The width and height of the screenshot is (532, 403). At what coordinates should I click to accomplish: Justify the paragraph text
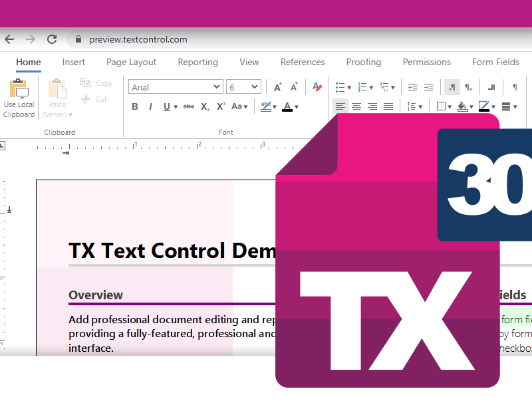(x=388, y=106)
